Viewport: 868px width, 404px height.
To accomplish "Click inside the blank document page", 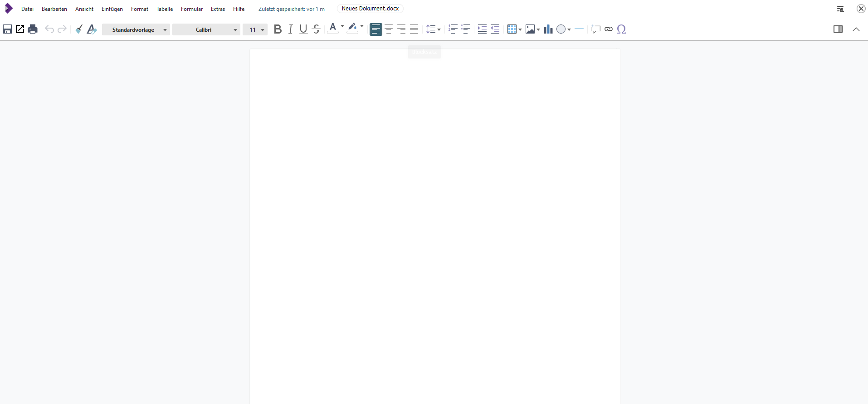I will (435, 227).
